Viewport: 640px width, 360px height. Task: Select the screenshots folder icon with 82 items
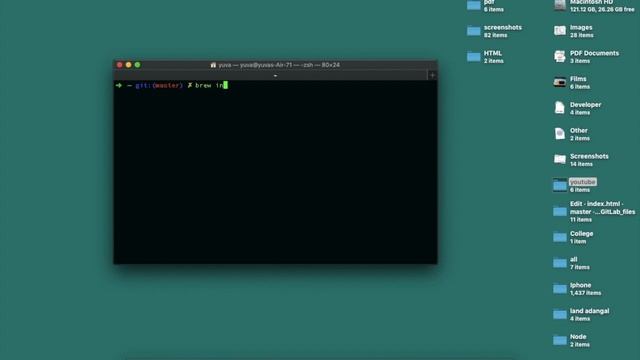pos(473,31)
